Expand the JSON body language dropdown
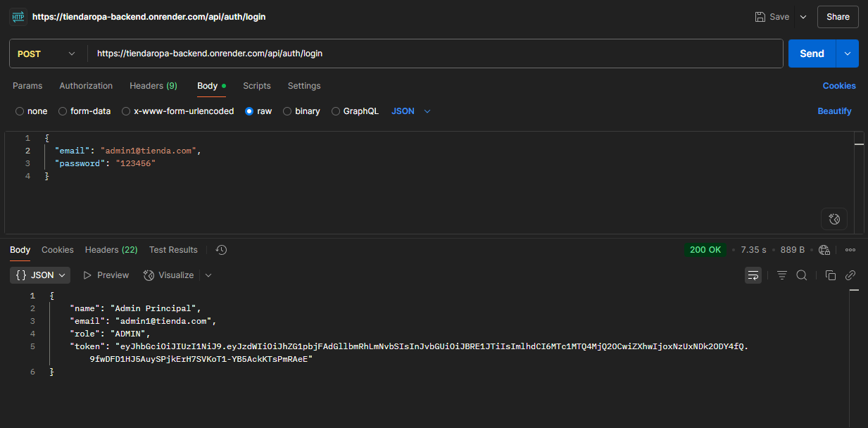Viewport: 868px width, 428px height. [x=411, y=111]
